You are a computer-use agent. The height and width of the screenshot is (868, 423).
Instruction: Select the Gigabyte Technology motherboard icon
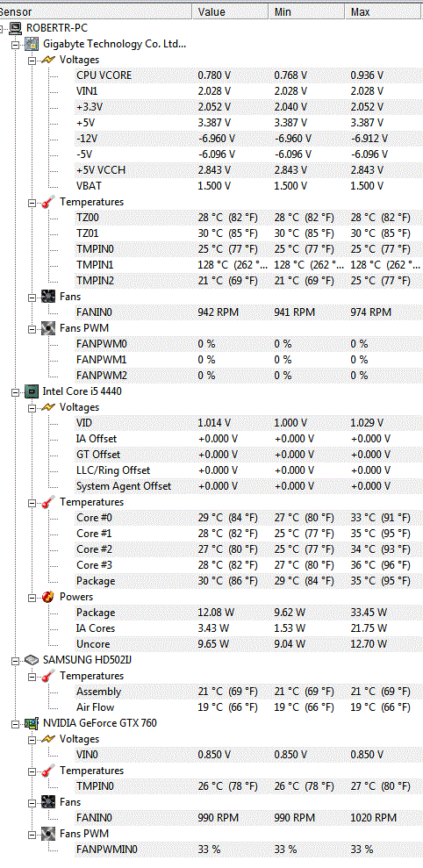[32, 44]
